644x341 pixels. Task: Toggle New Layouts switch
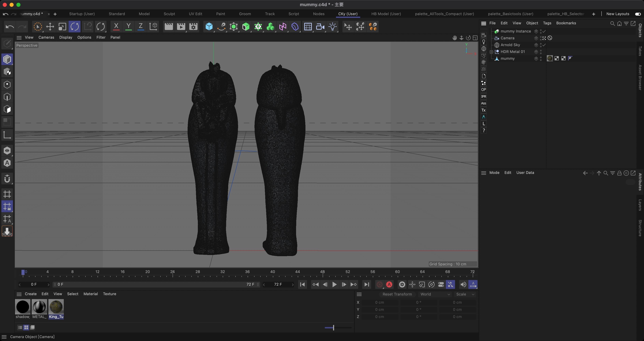coord(638,14)
